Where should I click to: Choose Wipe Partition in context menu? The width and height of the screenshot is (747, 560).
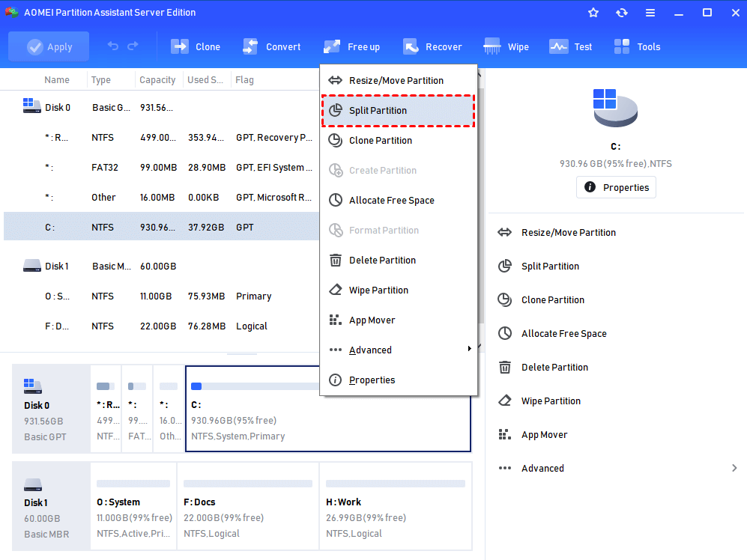tap(399, 290)
